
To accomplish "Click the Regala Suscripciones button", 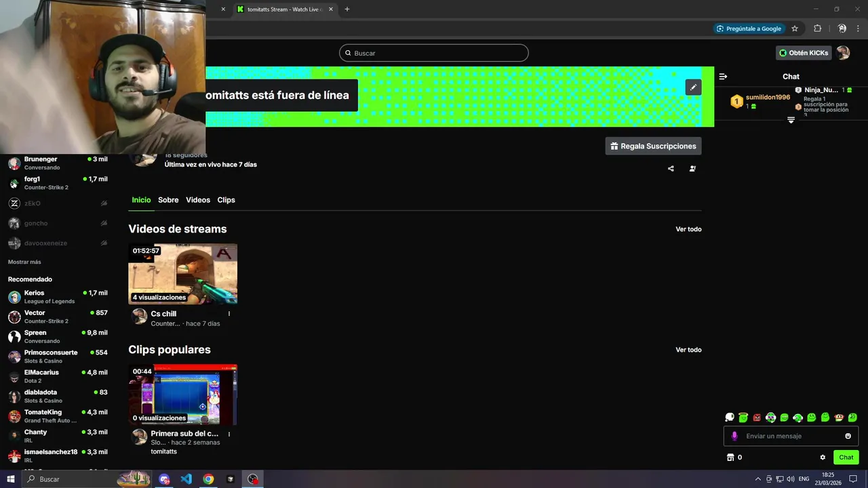I will pos(653,146).
